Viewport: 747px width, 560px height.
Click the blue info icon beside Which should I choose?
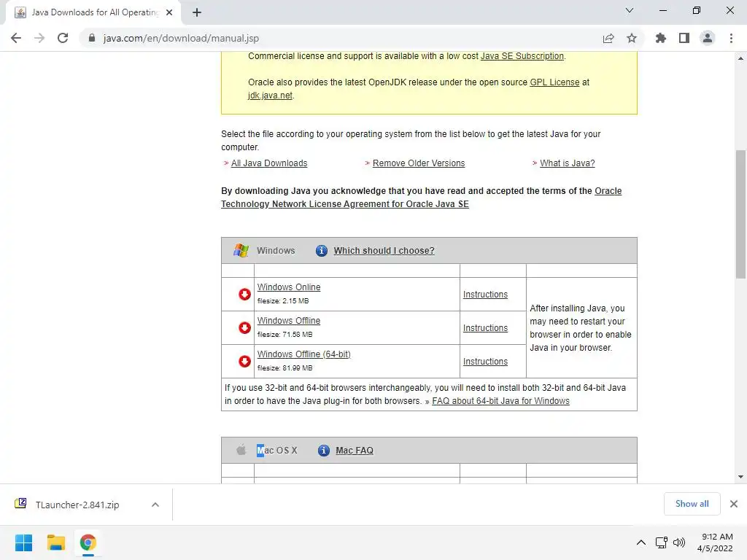point(322,251)
